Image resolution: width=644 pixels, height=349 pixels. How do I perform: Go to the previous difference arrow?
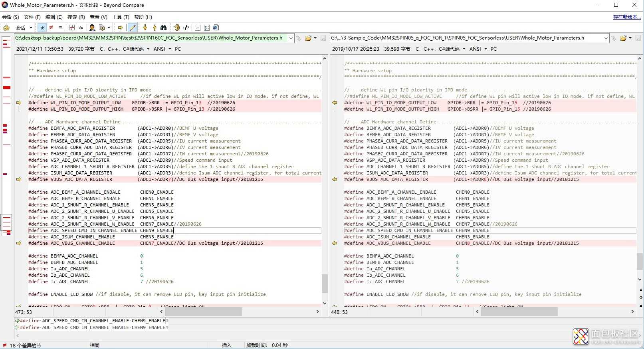pos(155,28)
